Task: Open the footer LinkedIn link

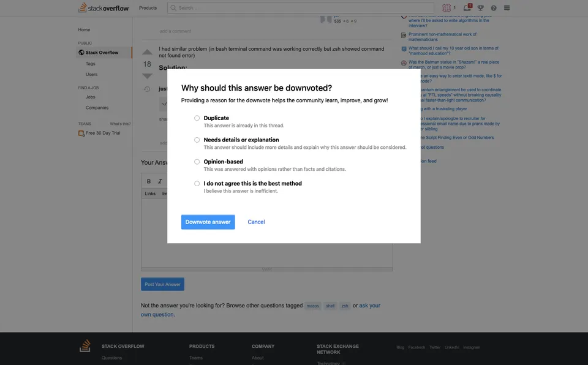Action: pos(451,347)
